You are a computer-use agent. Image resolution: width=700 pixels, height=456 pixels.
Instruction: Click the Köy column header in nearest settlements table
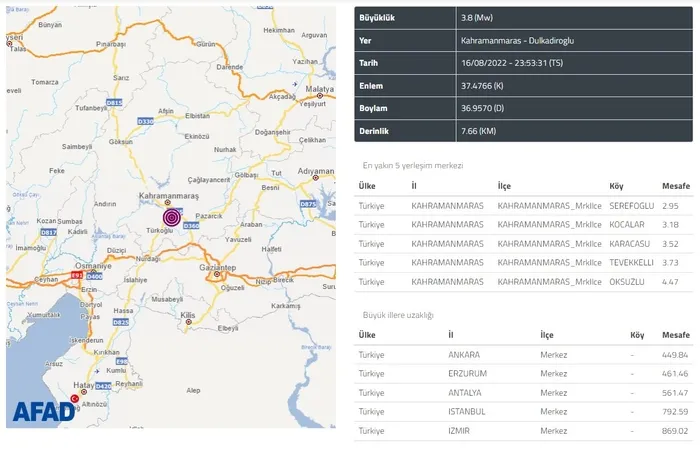617,186
